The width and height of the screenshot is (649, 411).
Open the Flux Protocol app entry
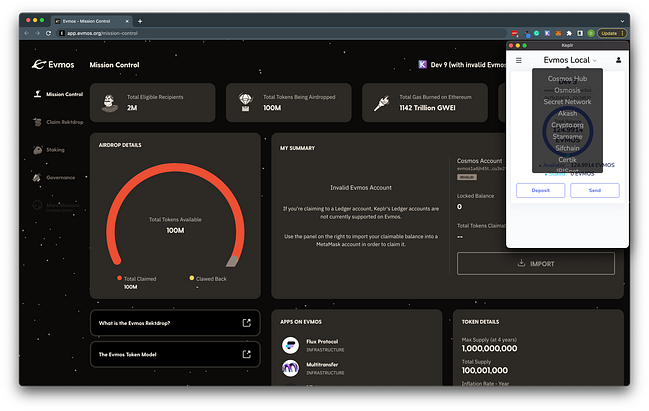pyautogui.click(x=313, y=345)
